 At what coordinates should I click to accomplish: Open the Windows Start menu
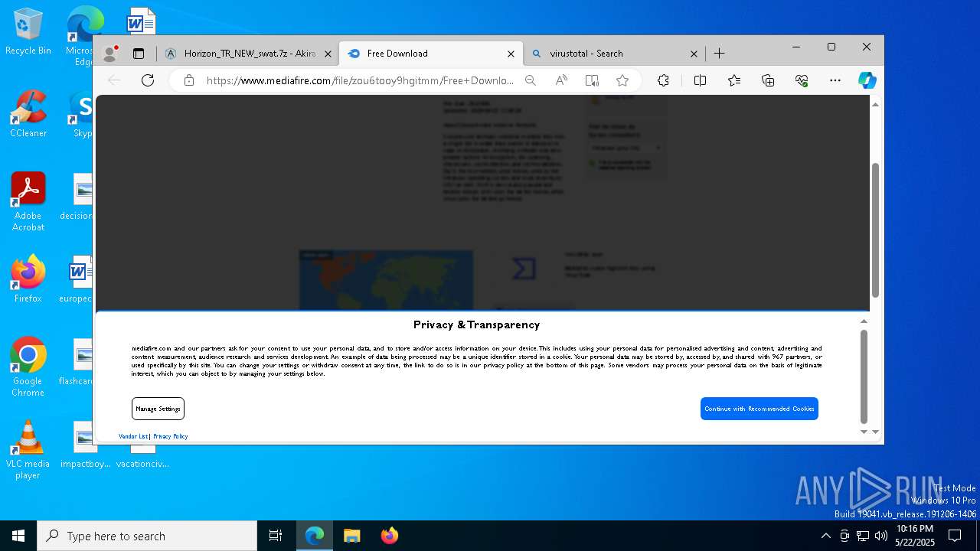(18, 536)
